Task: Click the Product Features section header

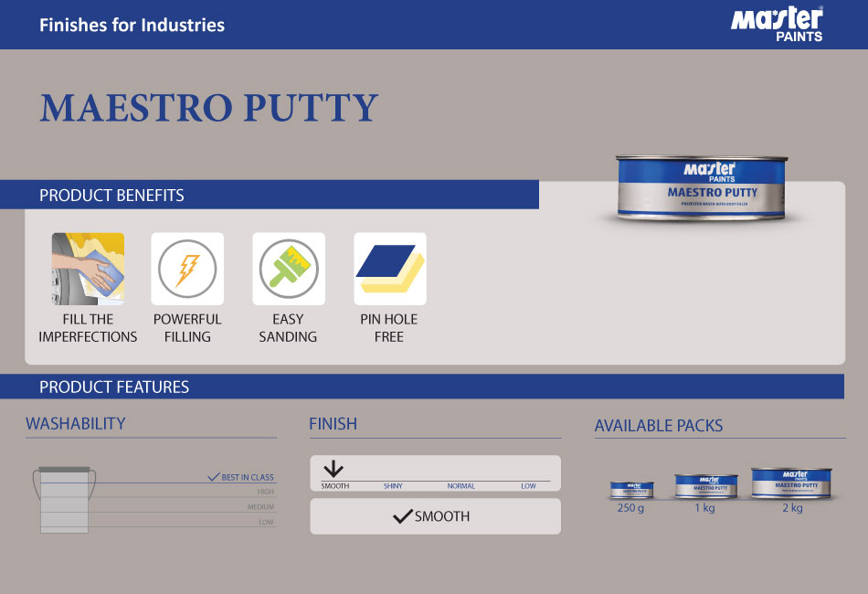Action: (422, 387)
